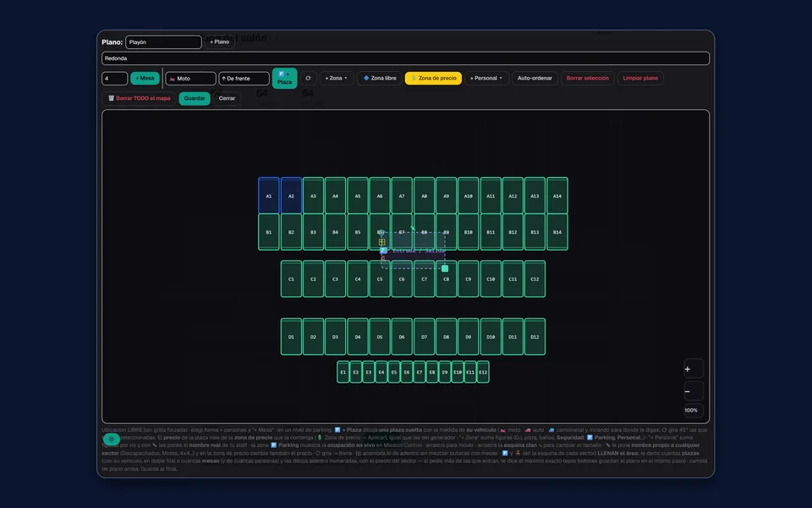Select parking spot D12
Image resolution: width=812 pixels, height=508 pixels.
(535, 337)
